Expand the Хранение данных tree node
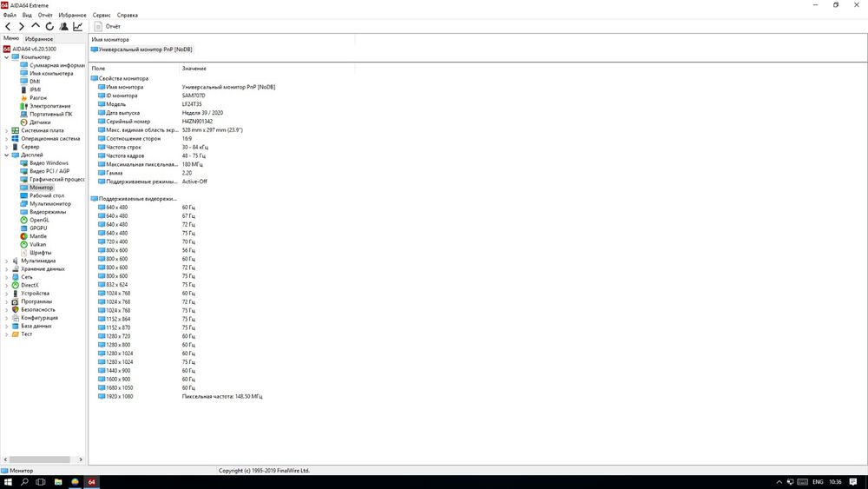Image resolution: width=868 pixels, height=489 pixels. point(7,269)
